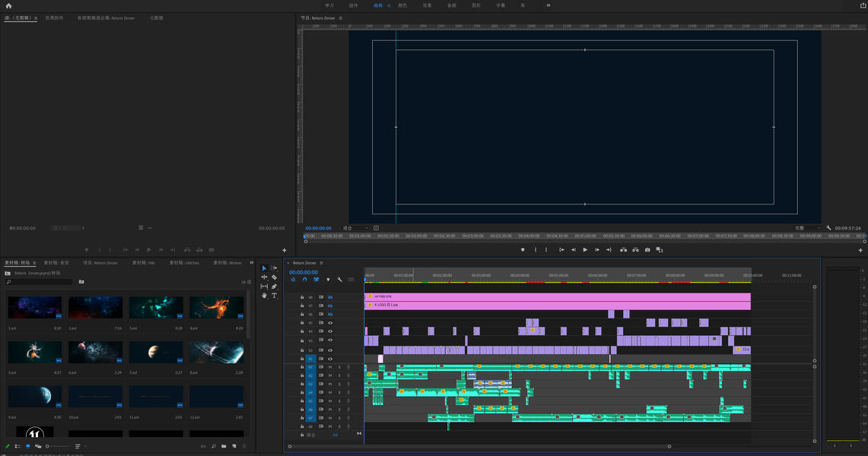Toggle Linked Selection in timeline

pos(316,280)
